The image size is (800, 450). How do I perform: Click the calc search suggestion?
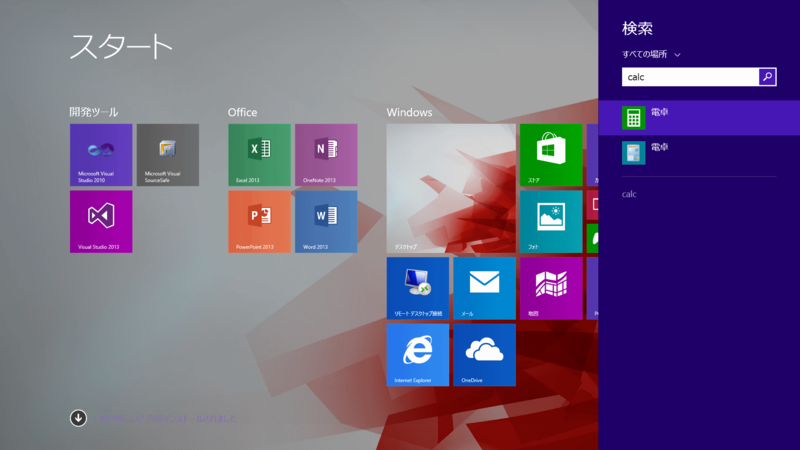point(629,194)
